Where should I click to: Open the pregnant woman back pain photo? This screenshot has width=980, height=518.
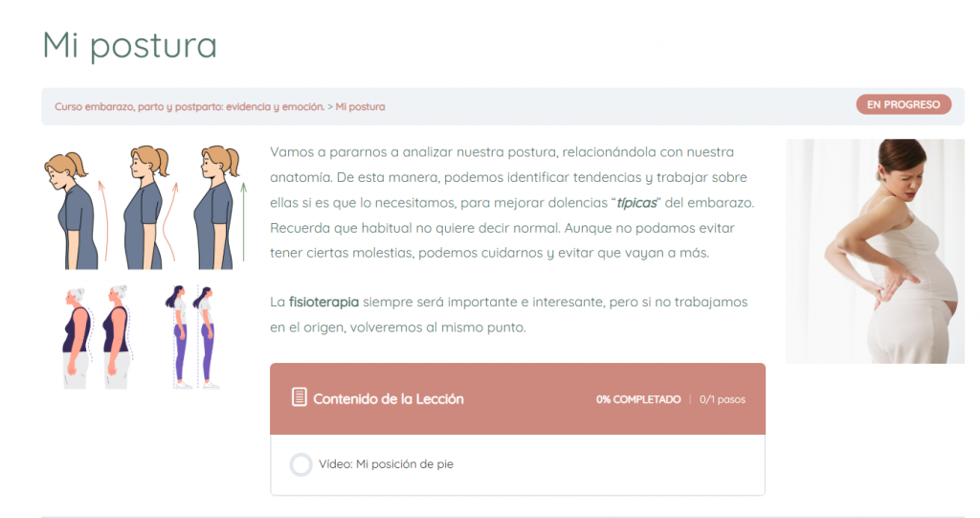(x=875, y=251)
